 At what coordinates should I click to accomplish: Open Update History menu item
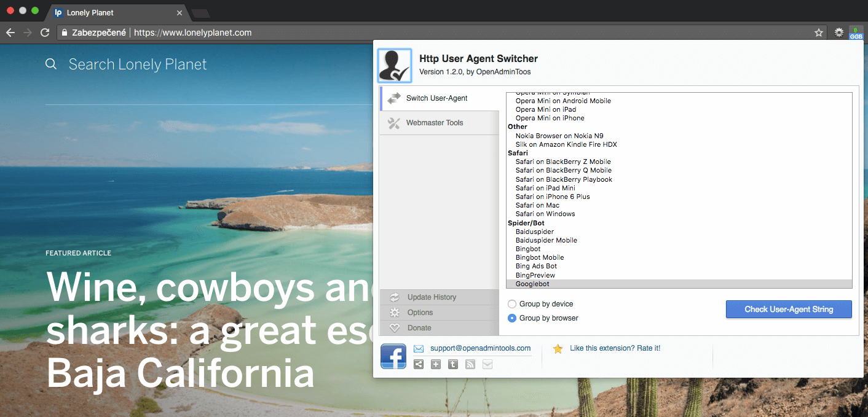[x=440, y=297]
